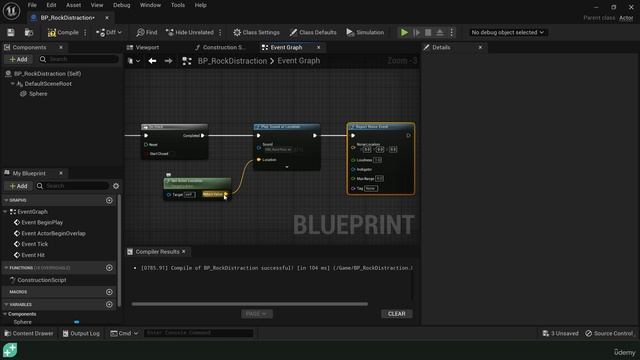Add a new macro with plus icon

click(109, 292)
